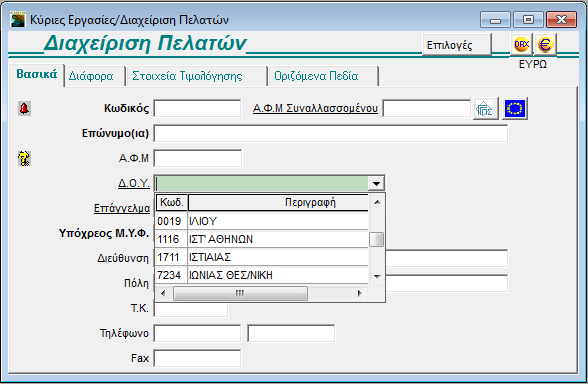Click the EU flag VIES check icon
This screenshot has height=384, width=588.
pos(514,109)
